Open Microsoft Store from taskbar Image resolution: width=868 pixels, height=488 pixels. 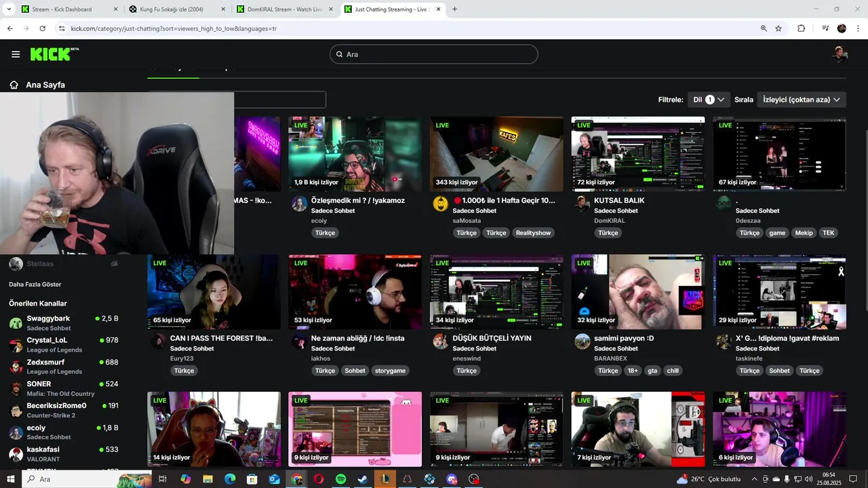pyautogui.click(x=252, y=479)
